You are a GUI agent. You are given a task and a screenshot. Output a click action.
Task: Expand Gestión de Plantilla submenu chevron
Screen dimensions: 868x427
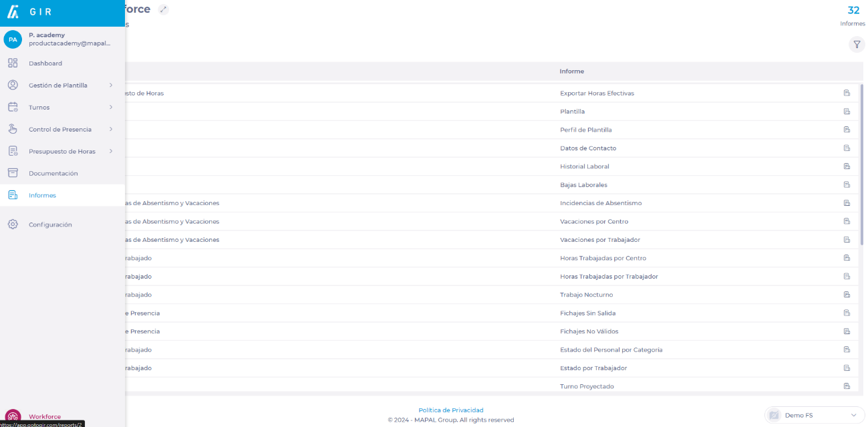(111, 86)
